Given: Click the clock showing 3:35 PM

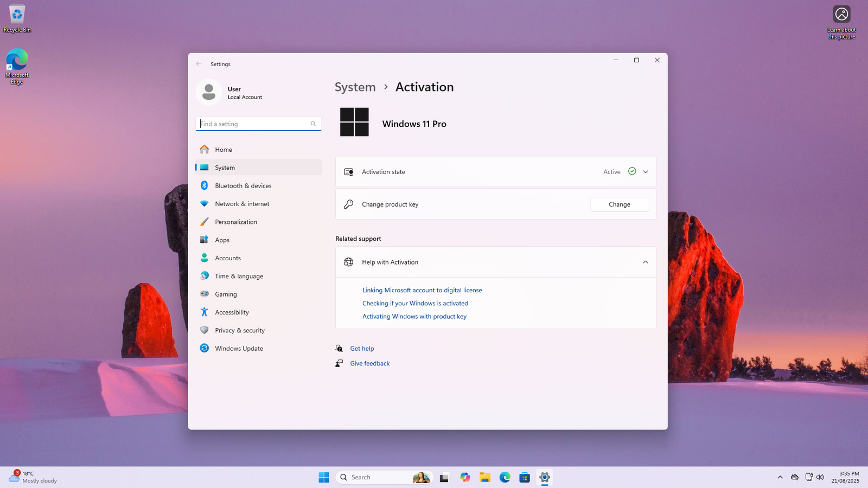Looking at the screenshot, I should tap(845, 477).
